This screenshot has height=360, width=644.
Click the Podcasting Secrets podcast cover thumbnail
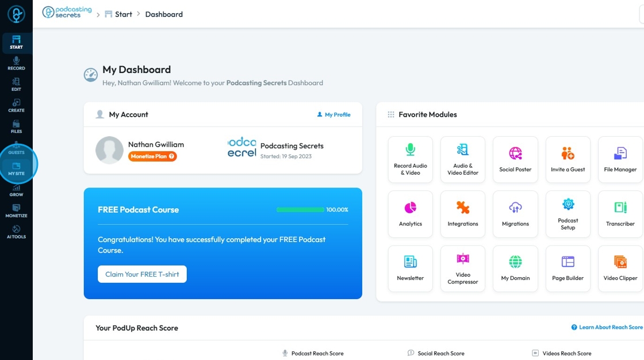(x=242, y=148)
